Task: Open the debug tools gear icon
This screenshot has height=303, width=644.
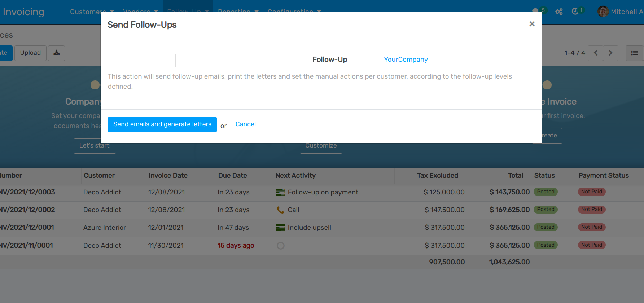Action: [x=559, y=12]
